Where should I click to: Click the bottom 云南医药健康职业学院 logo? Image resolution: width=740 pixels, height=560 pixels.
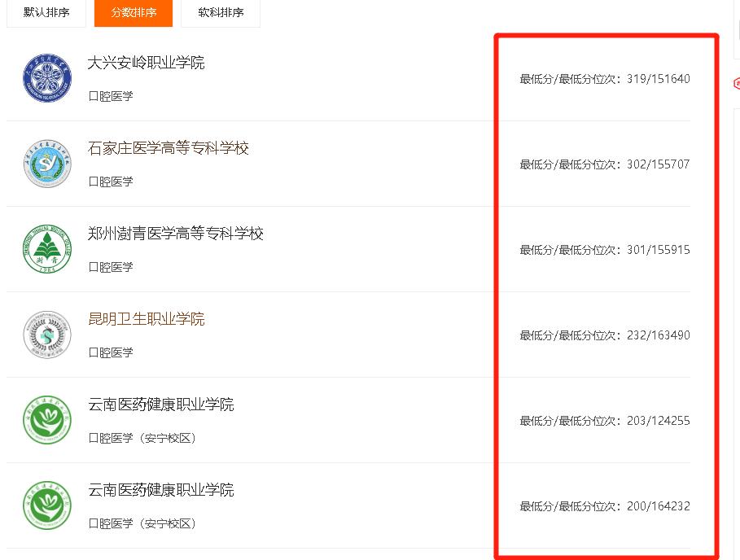(46, 505)
